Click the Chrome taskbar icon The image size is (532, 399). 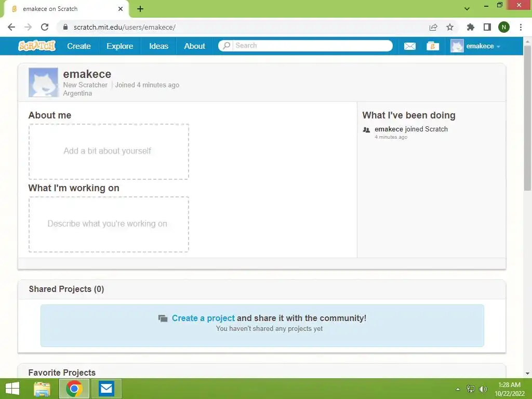point(74,389)
